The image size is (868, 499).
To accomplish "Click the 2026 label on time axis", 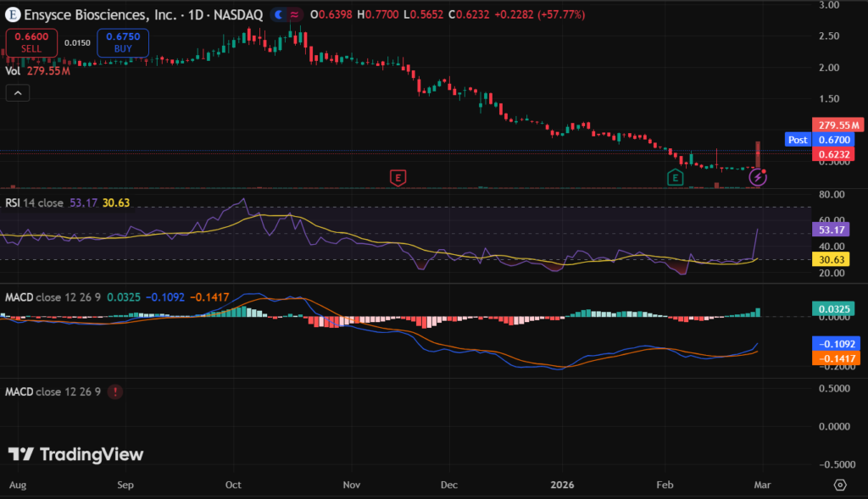I will pos(563,485).
